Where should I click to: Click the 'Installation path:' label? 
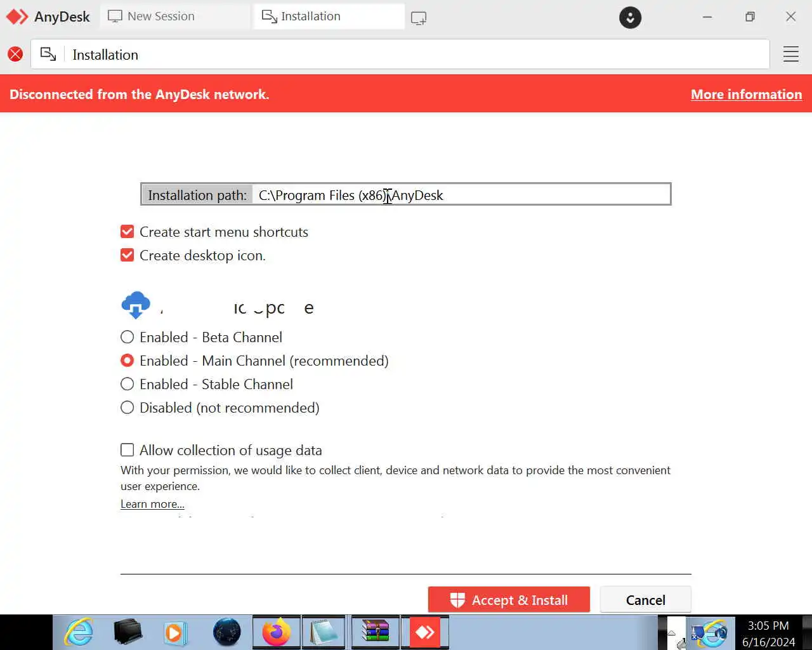(x=197, y=195)
